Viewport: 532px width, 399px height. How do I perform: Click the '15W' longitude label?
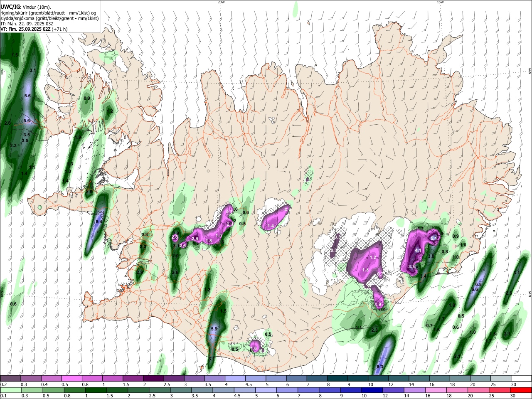(440, 2)
